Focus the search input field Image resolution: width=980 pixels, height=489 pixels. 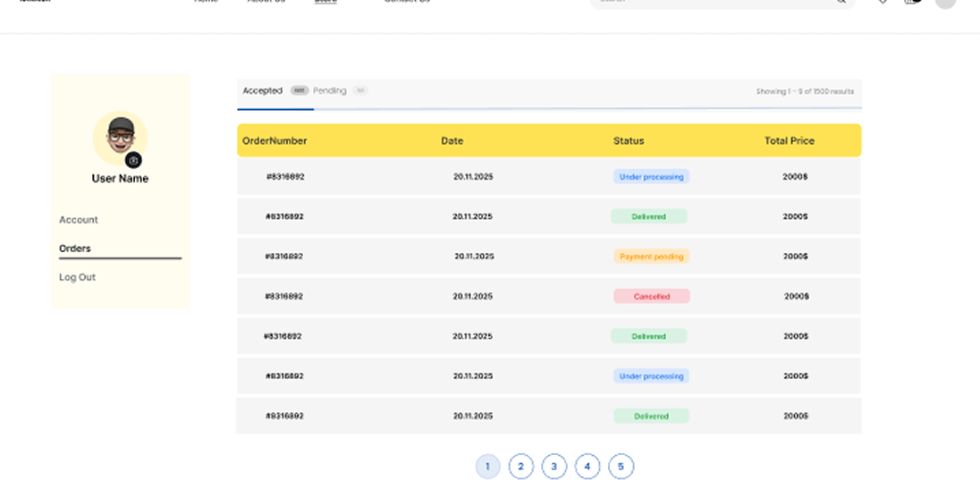[706, 3]
